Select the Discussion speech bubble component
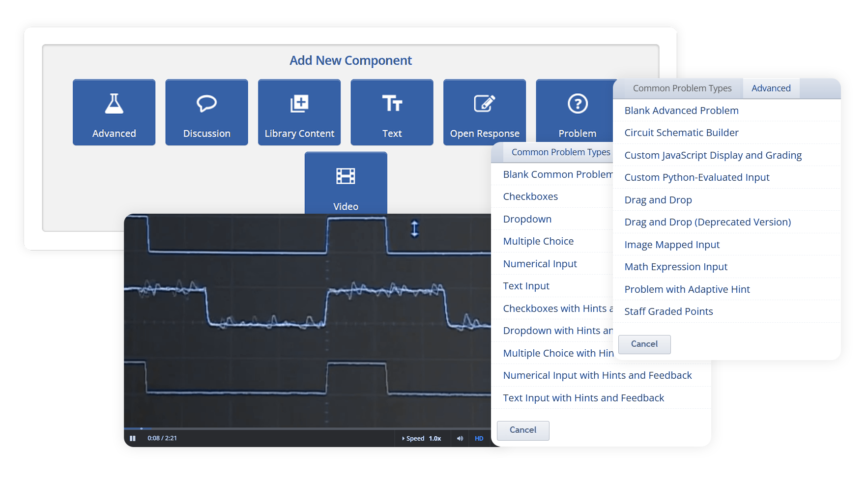 206,104
